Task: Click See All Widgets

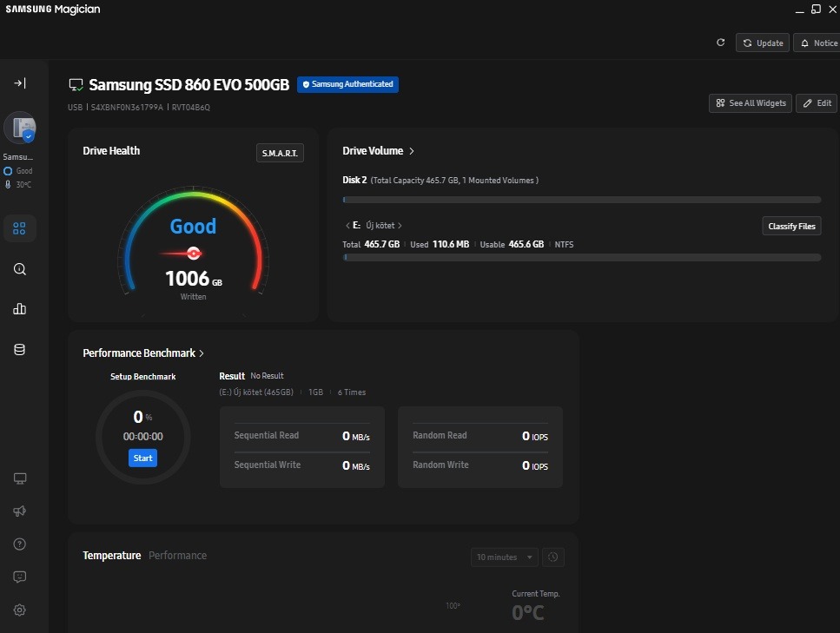Action: [751, 102]
